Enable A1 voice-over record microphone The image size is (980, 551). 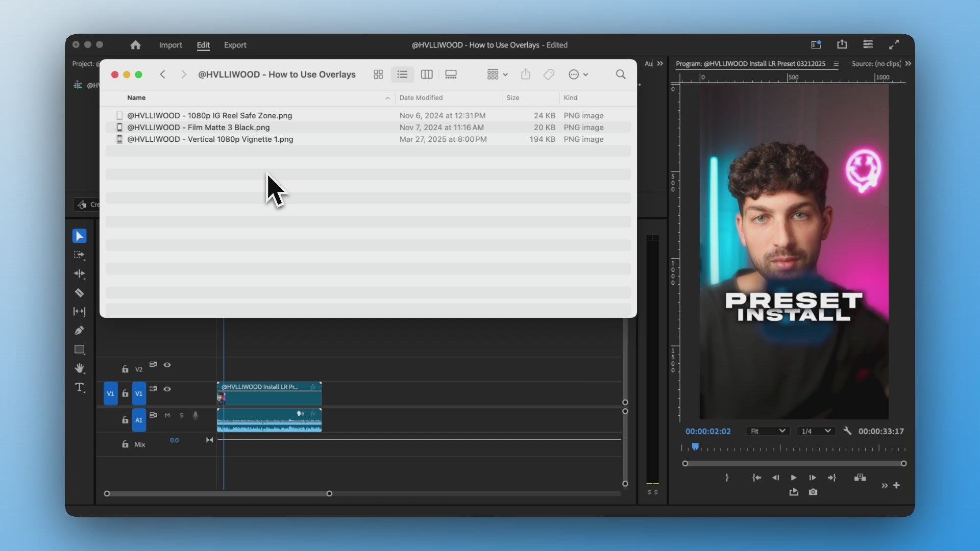[195, 415]
